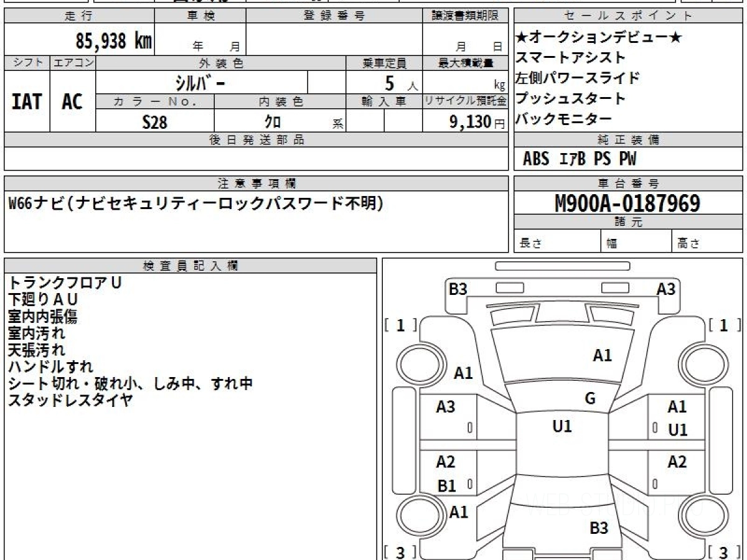747x560 pixels.
Task: Click the セールスポイント header
Action: coord(628,16)
